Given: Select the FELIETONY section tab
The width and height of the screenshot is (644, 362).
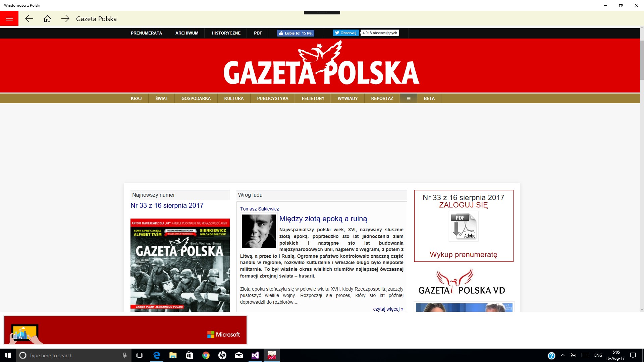Looking at the screenshot, I should pos(313,99).
